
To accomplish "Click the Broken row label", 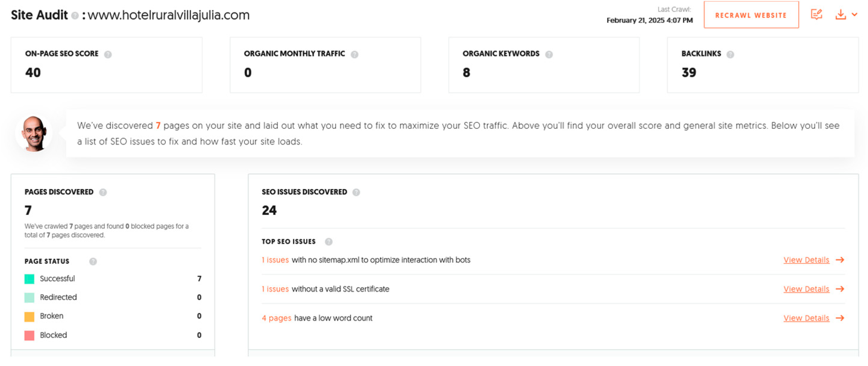I will [52, 315].
